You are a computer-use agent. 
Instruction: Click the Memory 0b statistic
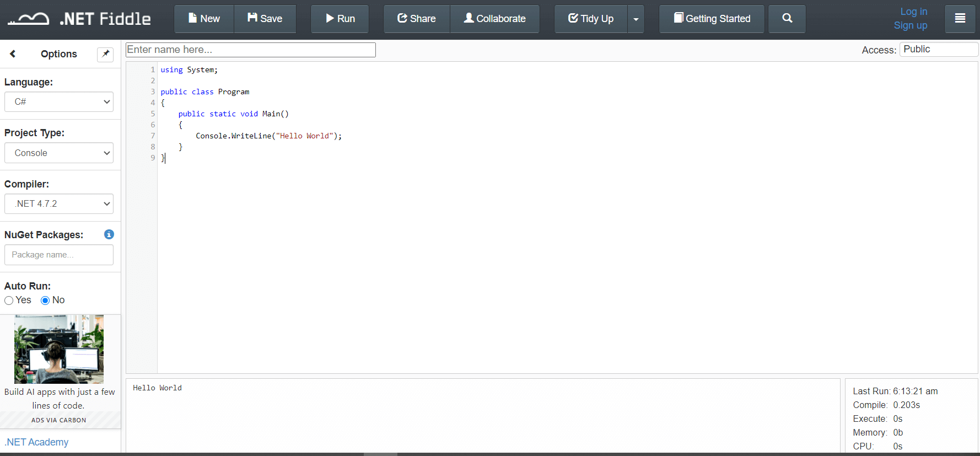tap(878, 433)
